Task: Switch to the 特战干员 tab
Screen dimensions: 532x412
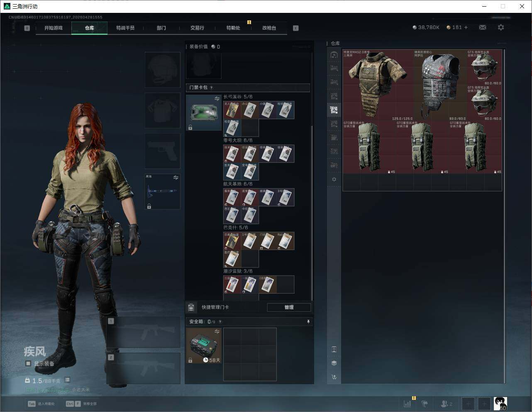Action: 125,28
